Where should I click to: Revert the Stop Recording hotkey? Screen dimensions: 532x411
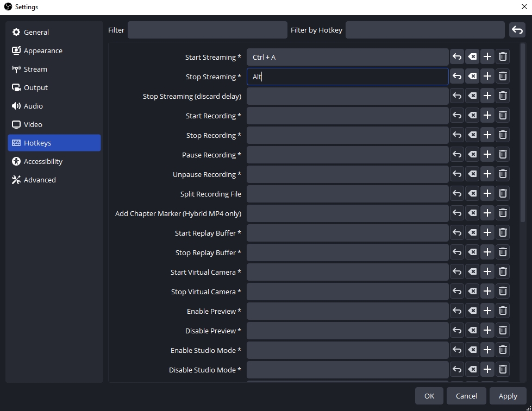[x=457, y=135]
